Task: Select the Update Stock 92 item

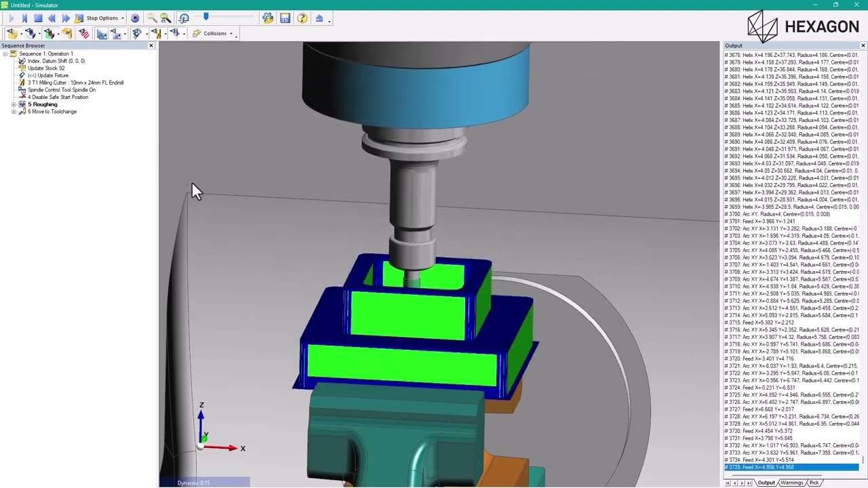Action: pos(46,68)
